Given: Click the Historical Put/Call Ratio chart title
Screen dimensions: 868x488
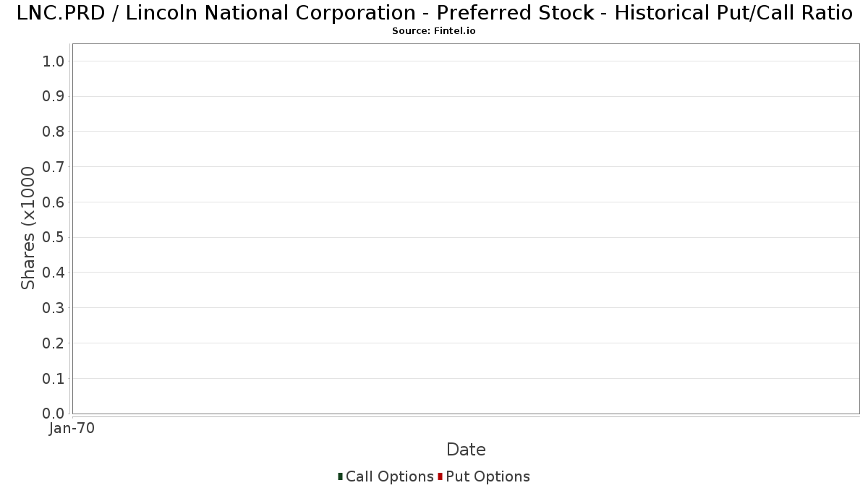Looking at the screenshot, I should (434, 13).
